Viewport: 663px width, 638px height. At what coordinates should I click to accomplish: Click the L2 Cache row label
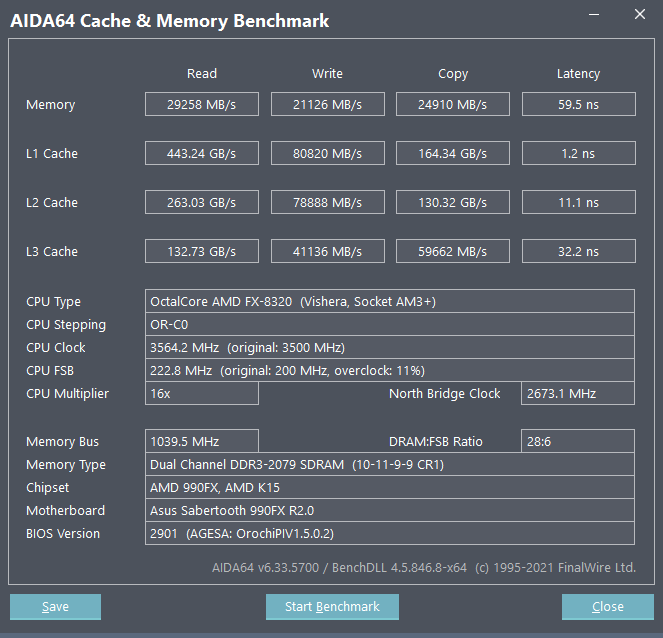52,203
